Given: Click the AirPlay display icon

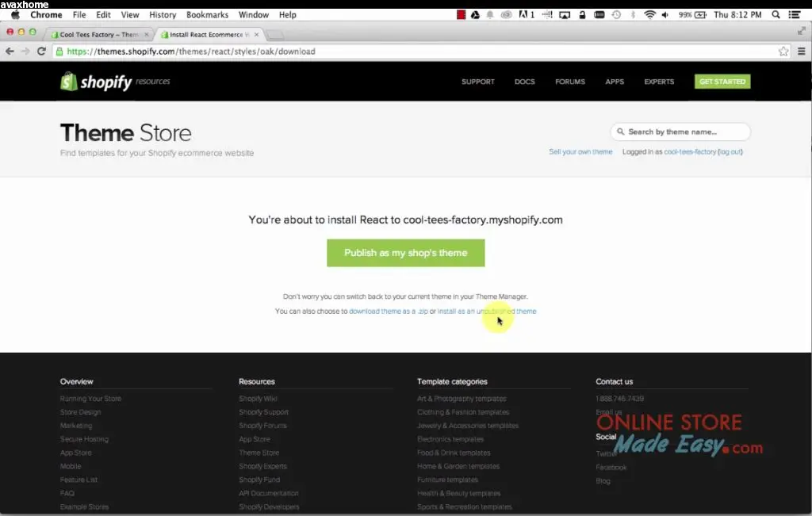Looking at the screenshot, I should pyautogui.click(x=565, y=14).
